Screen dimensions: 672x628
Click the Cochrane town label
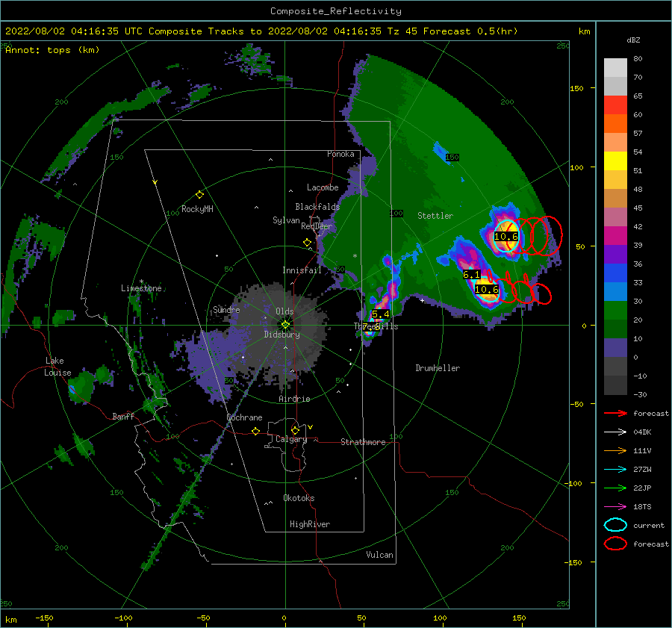coord(244,417)
